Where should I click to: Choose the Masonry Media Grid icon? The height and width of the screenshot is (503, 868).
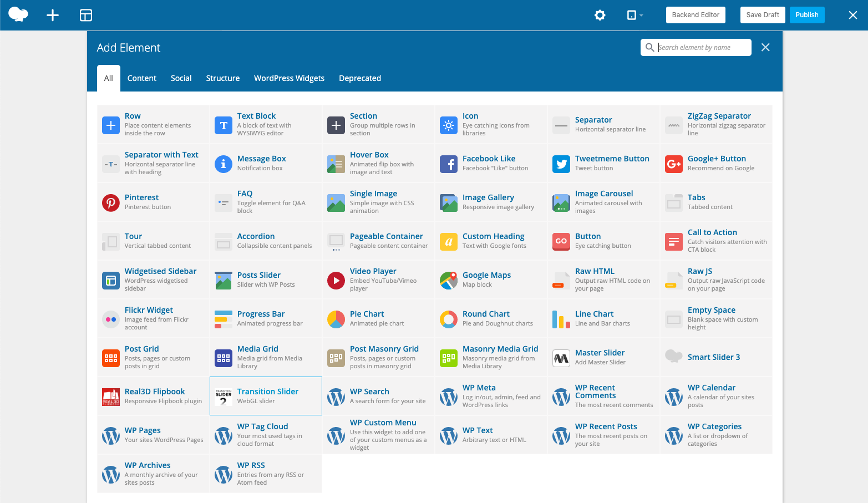tap(449, 358)
